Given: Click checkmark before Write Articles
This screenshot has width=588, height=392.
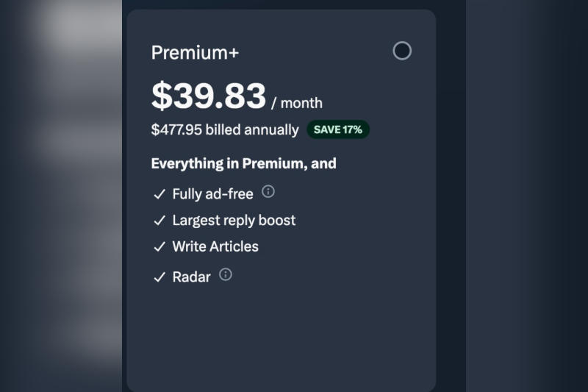Looking at the screenshot, I should click(159, 247).
